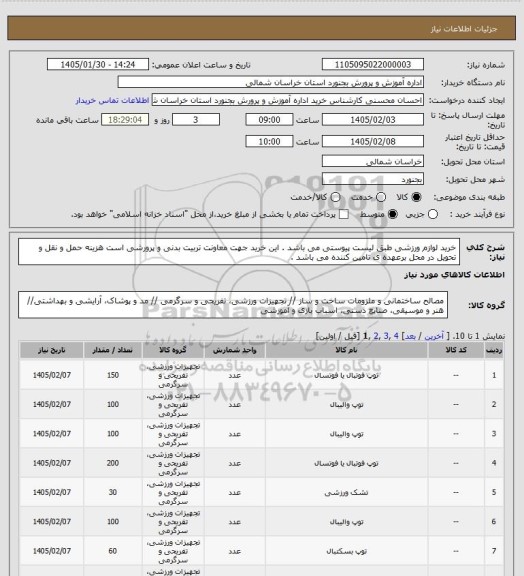Click the نام کالا column header
Screen dimensions: 524x576
tap(346, 350)
